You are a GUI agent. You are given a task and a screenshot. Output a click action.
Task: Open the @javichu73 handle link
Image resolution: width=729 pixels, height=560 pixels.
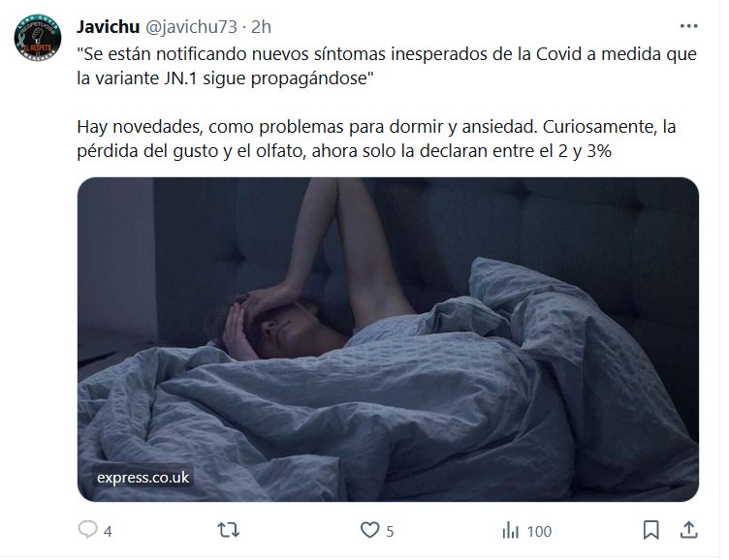pos(192,27)
